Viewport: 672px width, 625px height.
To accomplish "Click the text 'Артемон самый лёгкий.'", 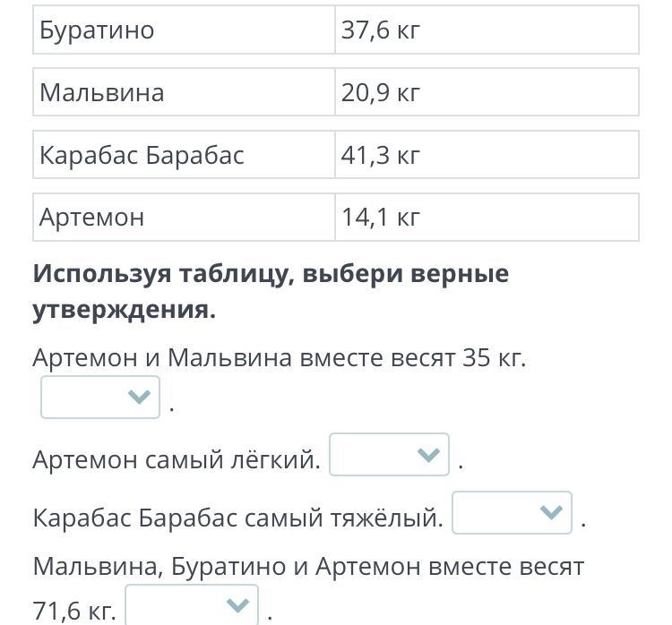I will click(x=177, y=460).
